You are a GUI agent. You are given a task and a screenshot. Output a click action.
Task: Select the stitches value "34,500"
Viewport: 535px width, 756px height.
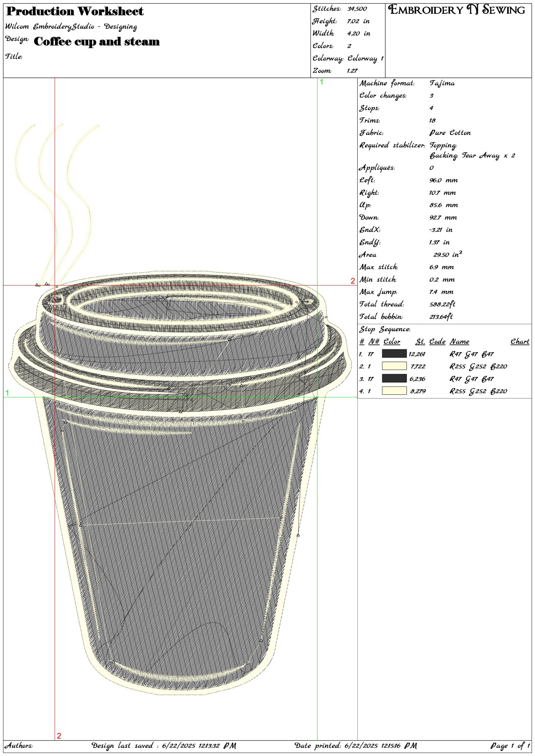tap(357, 9)
